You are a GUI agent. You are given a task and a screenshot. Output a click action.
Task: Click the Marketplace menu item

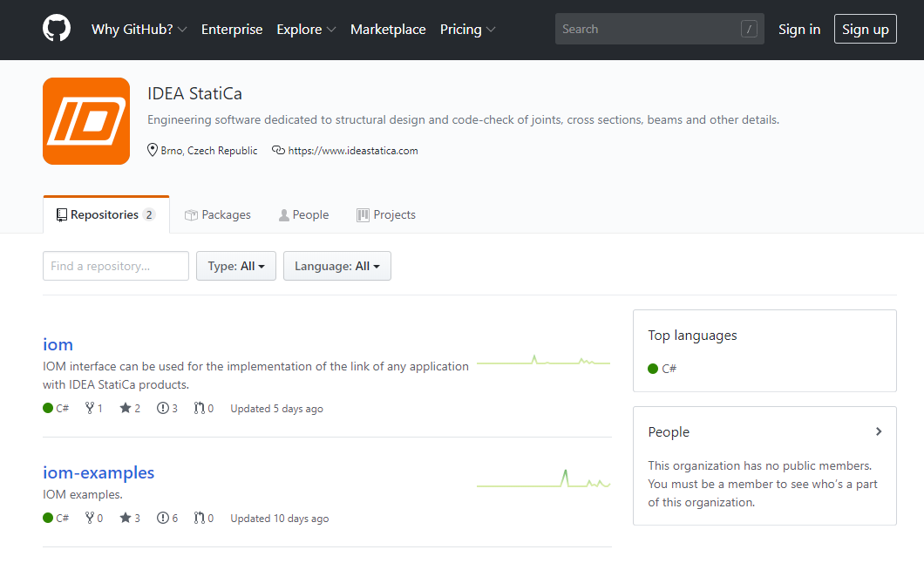[x=388, y=29]
